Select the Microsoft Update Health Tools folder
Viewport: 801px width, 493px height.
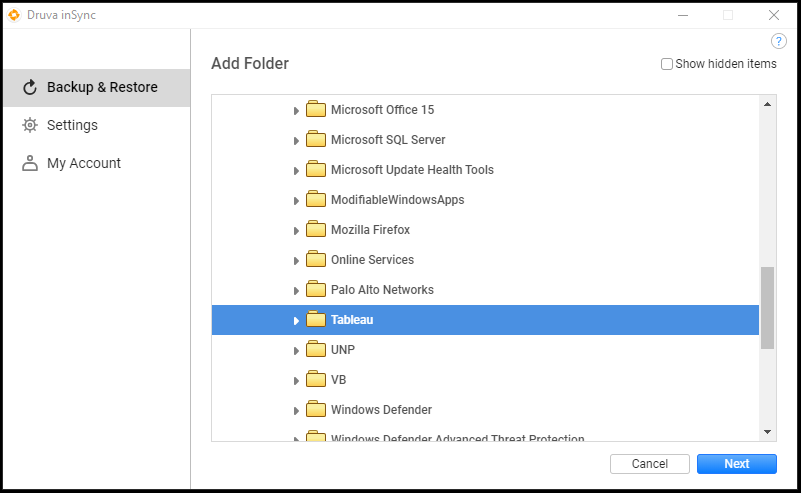point(412,170)
